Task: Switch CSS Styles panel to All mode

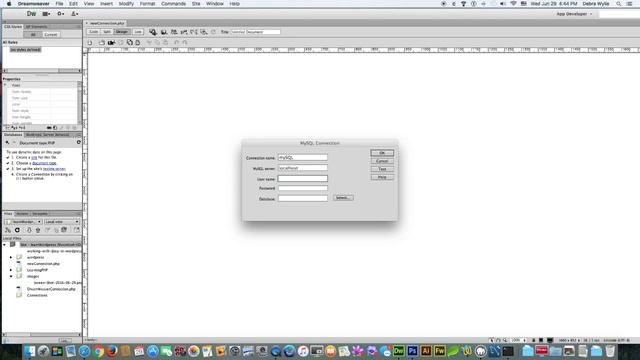Action: coord(33,35)
